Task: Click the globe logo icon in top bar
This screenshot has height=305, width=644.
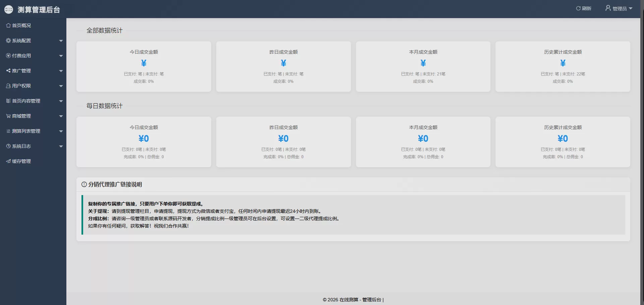Action: [8, 9]
